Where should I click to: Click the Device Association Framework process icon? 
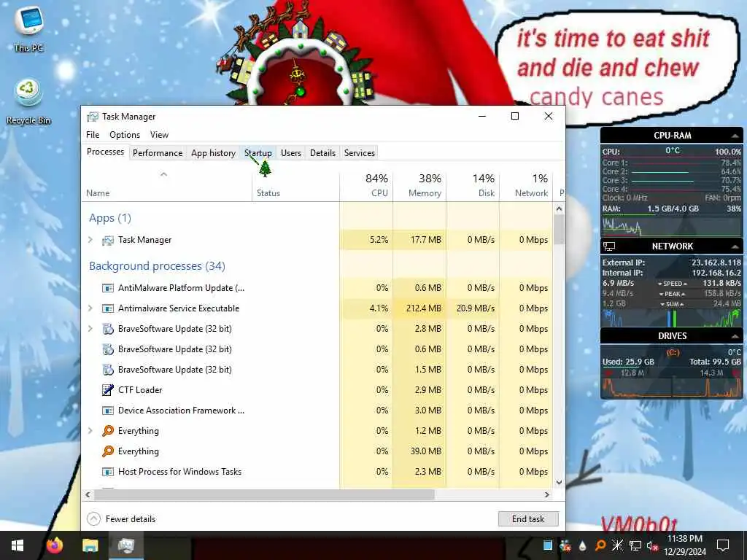coord(108,411)
